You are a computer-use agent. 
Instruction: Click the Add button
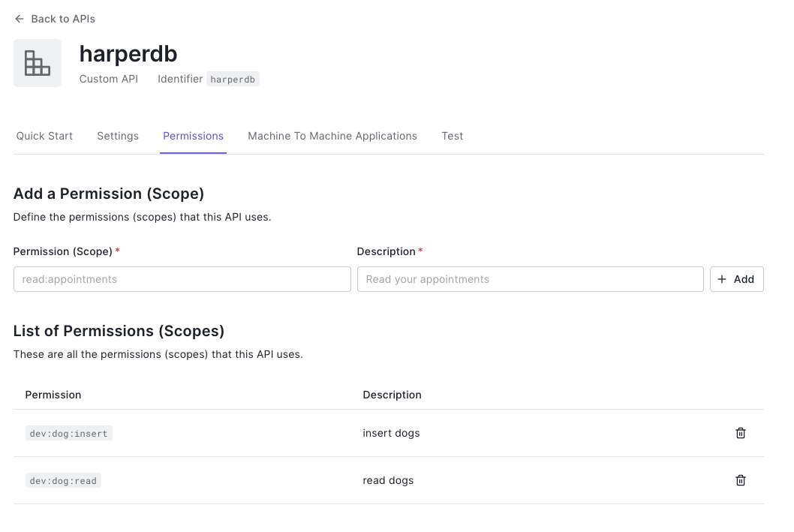point(737,279)
